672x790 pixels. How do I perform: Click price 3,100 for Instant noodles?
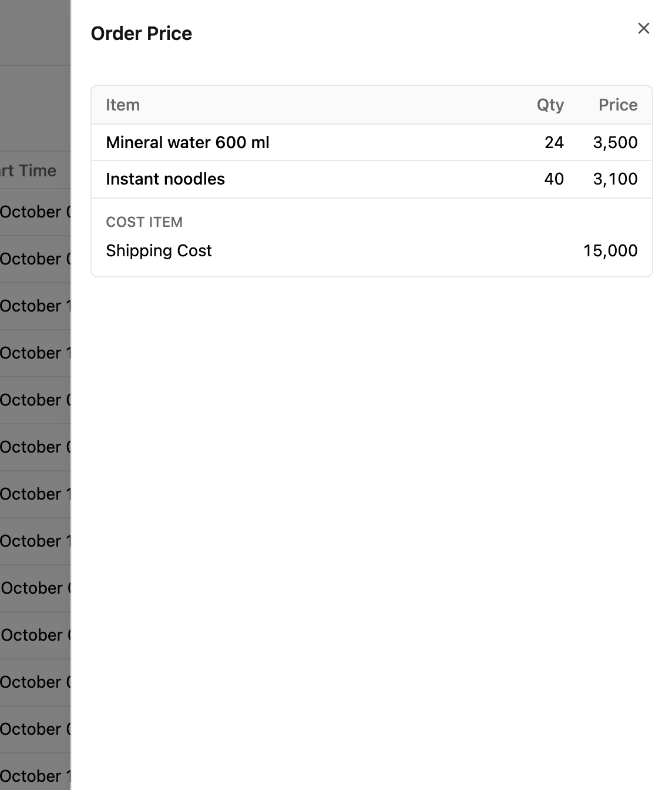click(615, 179)
